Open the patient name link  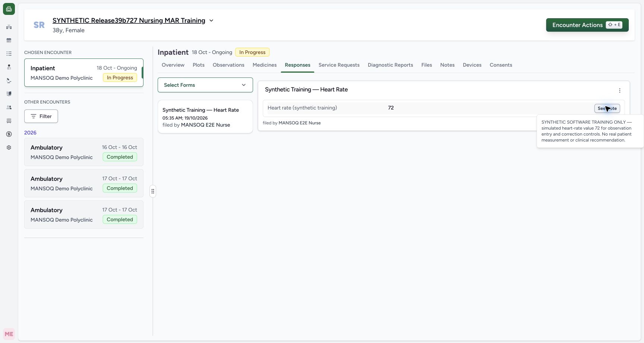[x=129, y=20]
